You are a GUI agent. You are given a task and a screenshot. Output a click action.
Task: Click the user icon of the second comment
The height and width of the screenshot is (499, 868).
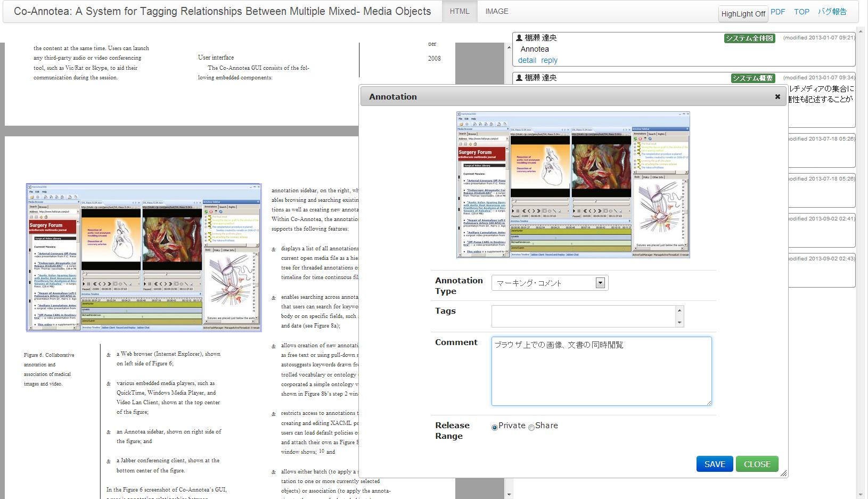click(x=519, y=78)
